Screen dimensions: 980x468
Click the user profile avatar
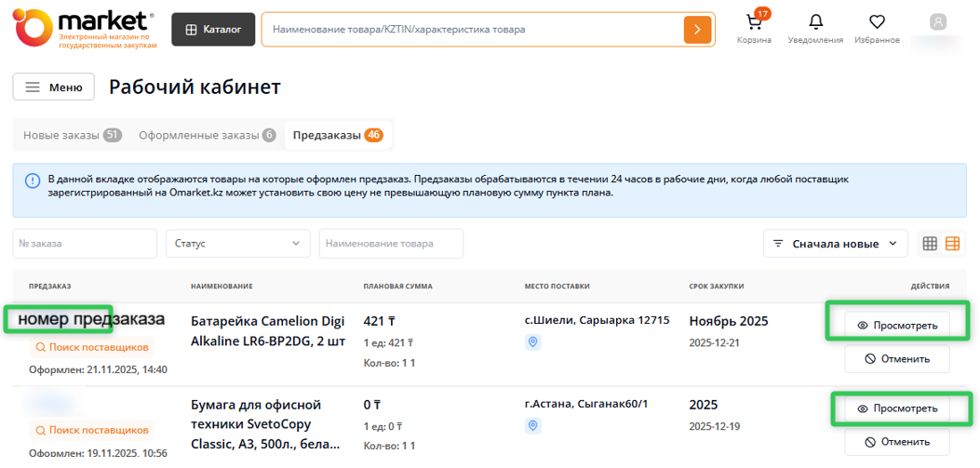click(x=937, y=22)
